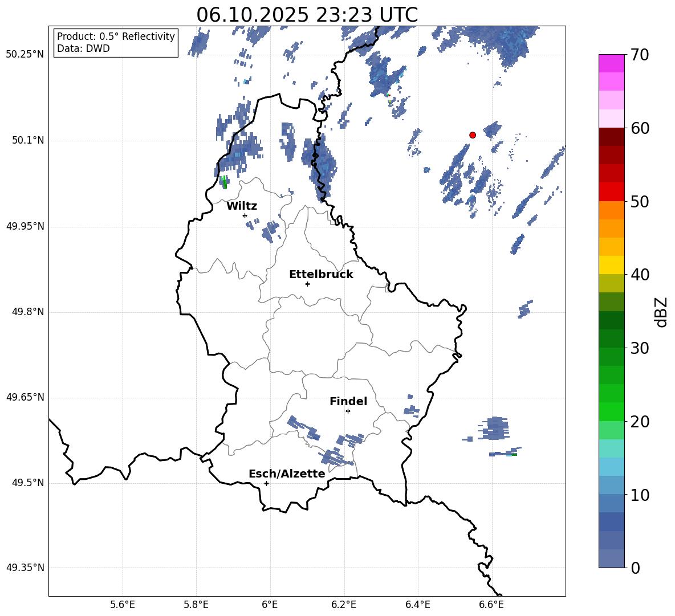Click the 6.4°E longitude label
This screenshot has height=616, width=675.
click(417, 605)
